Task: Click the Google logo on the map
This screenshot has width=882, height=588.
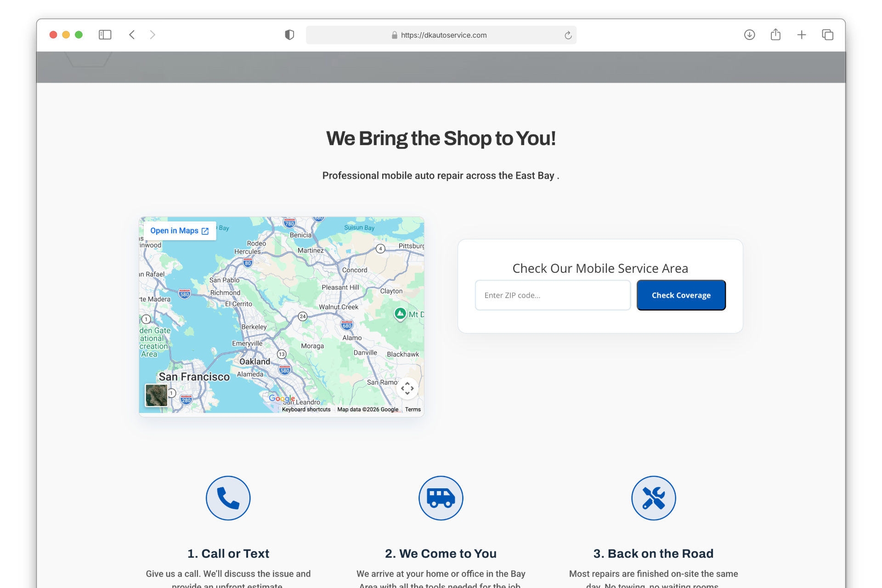Action: pyautogui.click(x=282, y=398)
